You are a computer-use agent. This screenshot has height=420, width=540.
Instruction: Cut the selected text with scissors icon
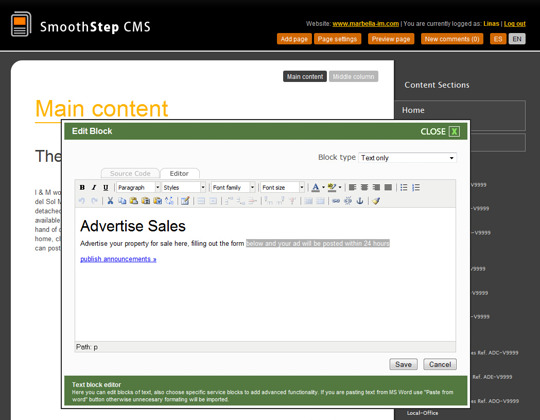(110, 201)
